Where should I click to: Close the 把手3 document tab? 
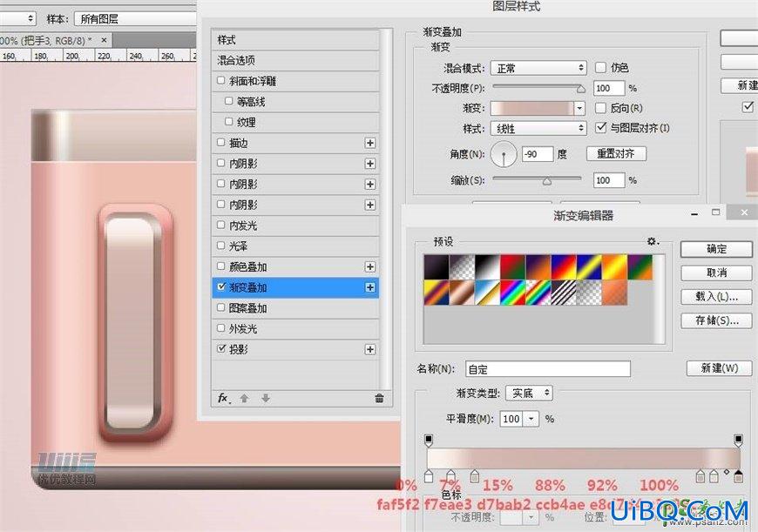(x=104, y=40)
